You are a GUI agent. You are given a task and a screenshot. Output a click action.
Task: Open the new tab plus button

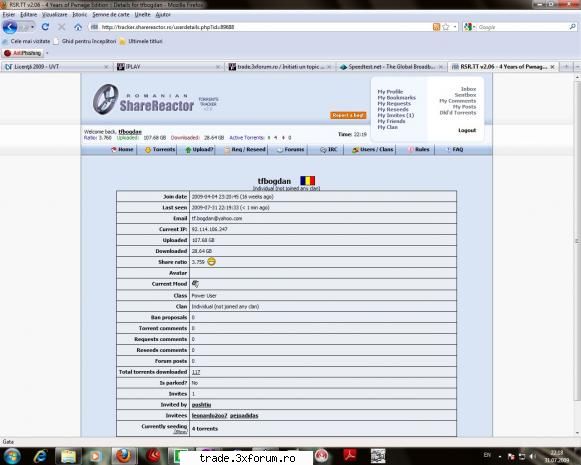click(x=566, y=67)
